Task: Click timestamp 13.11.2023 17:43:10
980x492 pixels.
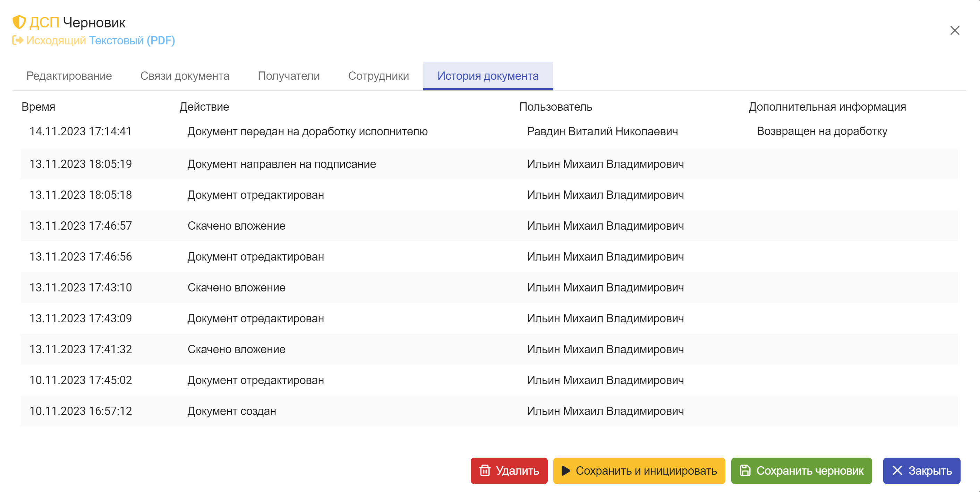Action: [x=80, y=287]
